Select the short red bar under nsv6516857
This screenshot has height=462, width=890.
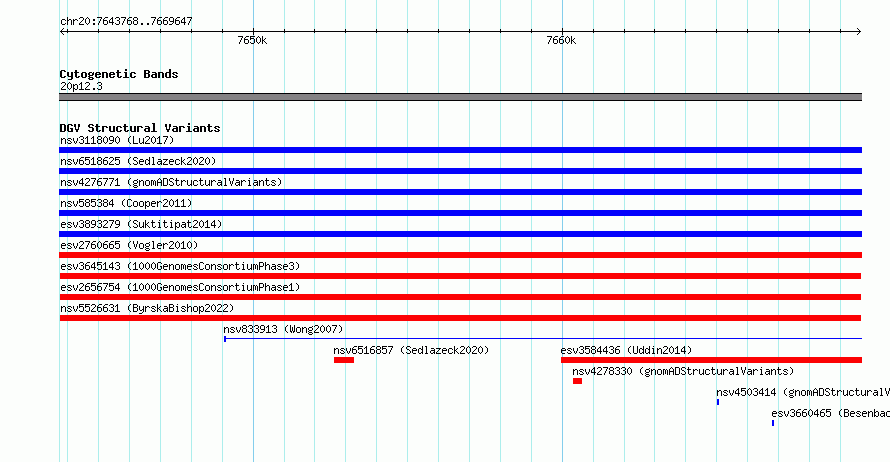(x=344, y=360)
